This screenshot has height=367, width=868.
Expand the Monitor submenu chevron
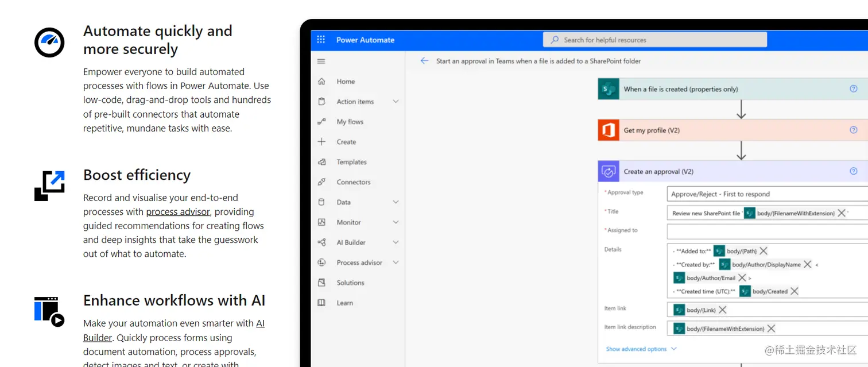(x=396, y=222)
